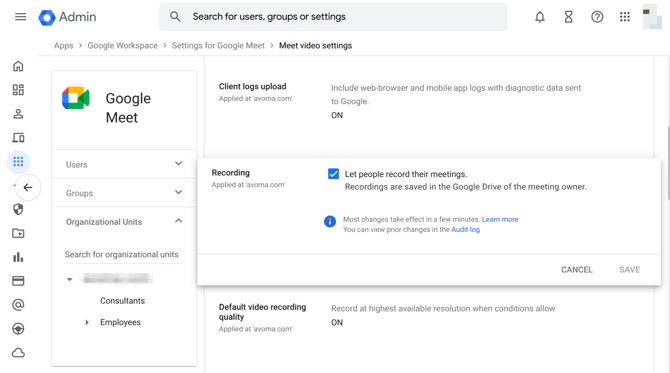670x373 pixels.
Task: Go to Google Workspace breadcrumb
Action: 122,46
